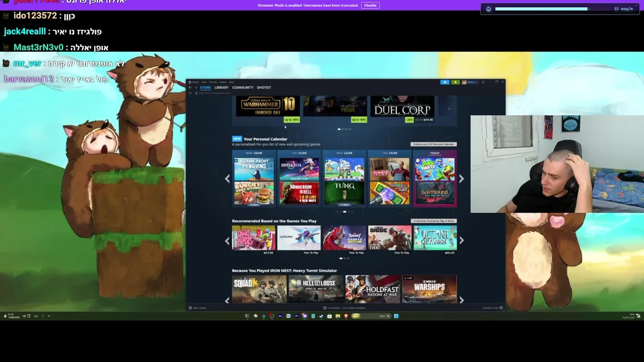The image size is (644, 362).
Task: Open the Friends & Chat icon
Action: pyautogui.click(x=501, y=308)
